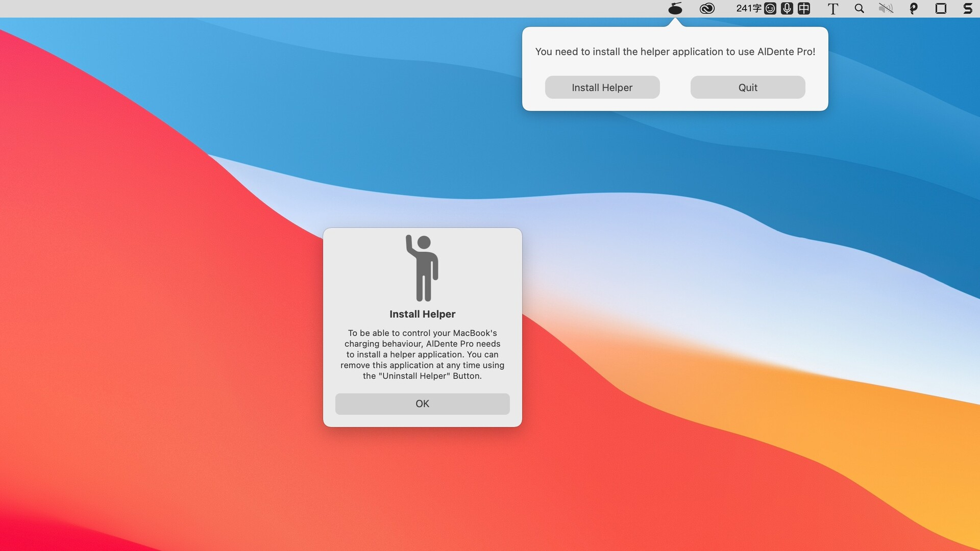Image resolution: width=980 pixels, height=551 pixels.
Task: Click the S-shaped menu bar icon
Action: click(x=968, y=9)
